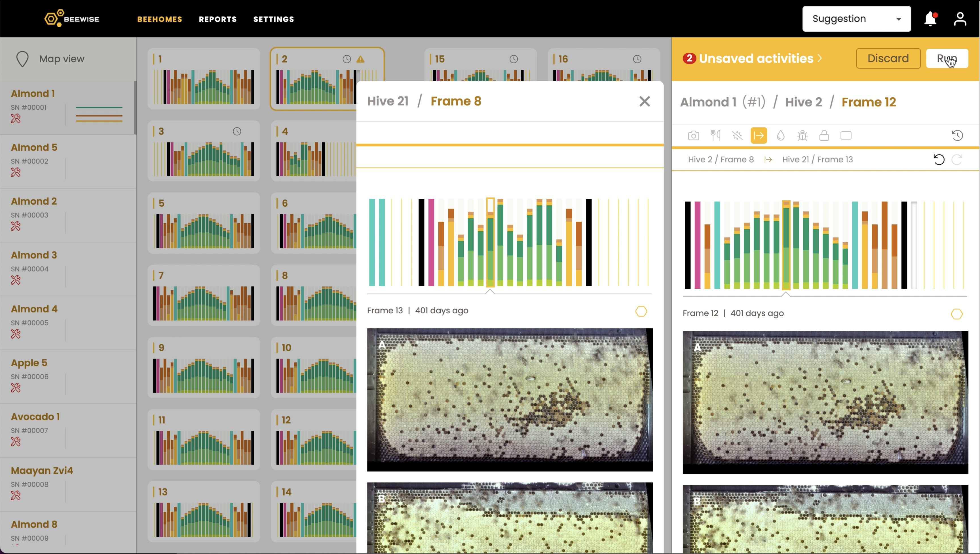
Task: Close the Hive 21 Frame 8 panel
Action: click(x=645, y=101)
